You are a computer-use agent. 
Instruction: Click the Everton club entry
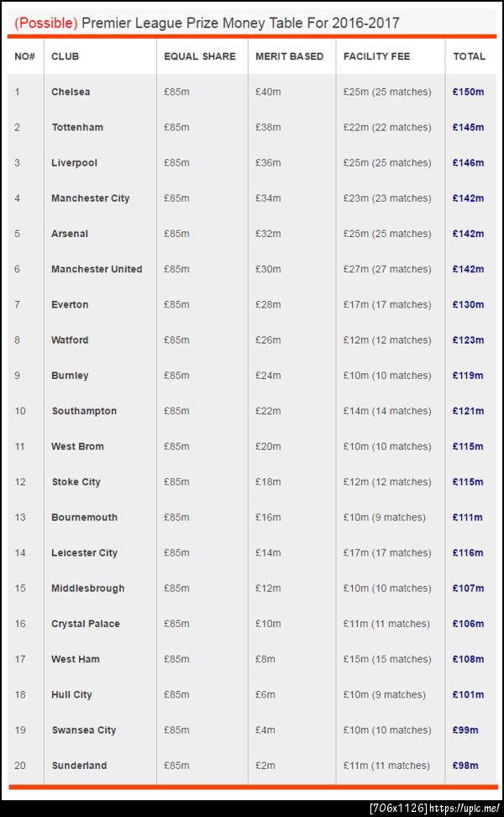[x=70, y=304]
